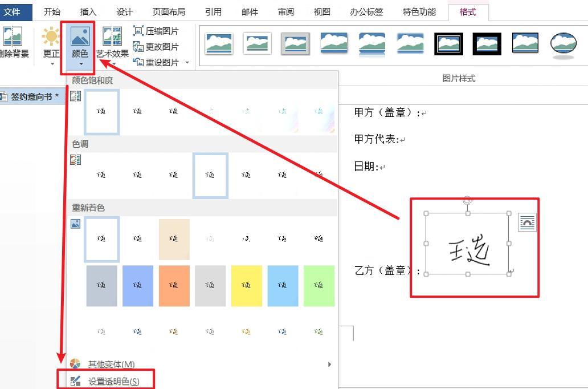This screenshot has width=588, height=389.
Task: Choose the orange recolor swatch
Action: [x=174, y=286]
